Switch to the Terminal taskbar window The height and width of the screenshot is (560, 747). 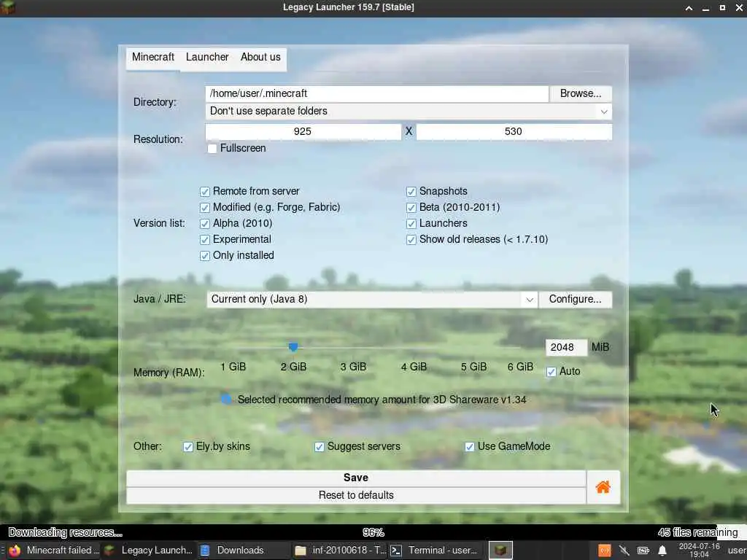tap(436, 551)
